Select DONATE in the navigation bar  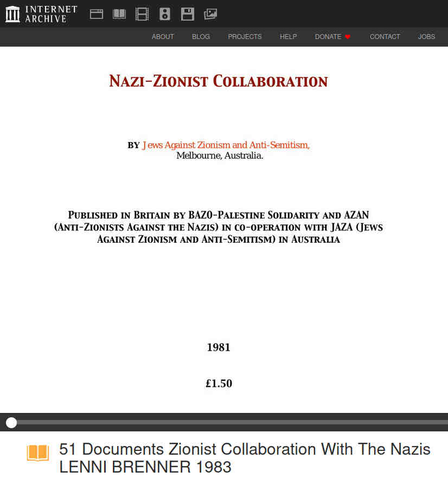tap(328, 37)
